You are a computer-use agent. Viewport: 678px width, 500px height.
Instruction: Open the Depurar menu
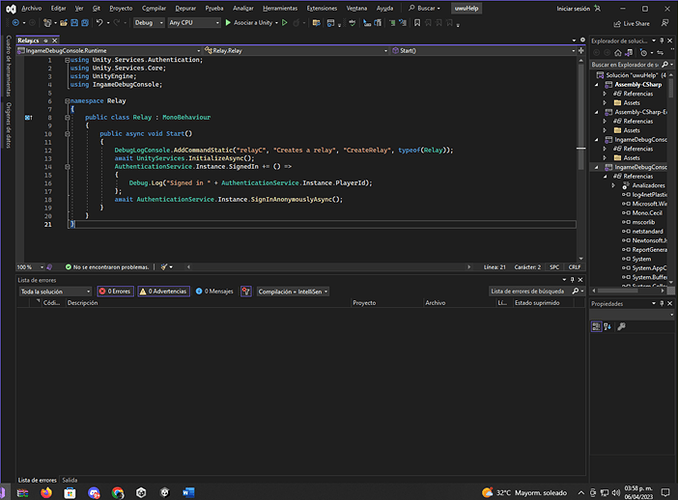click(x=185, y=8)
